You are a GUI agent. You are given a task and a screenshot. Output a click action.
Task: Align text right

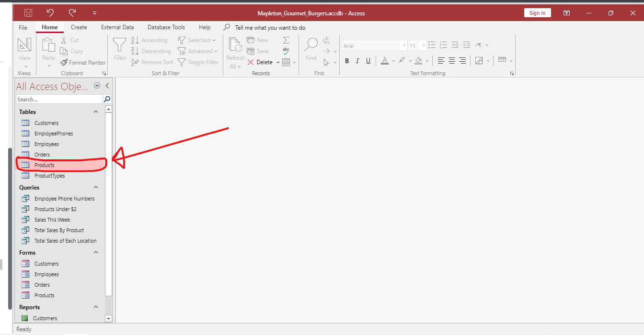(x=462, y=61)
